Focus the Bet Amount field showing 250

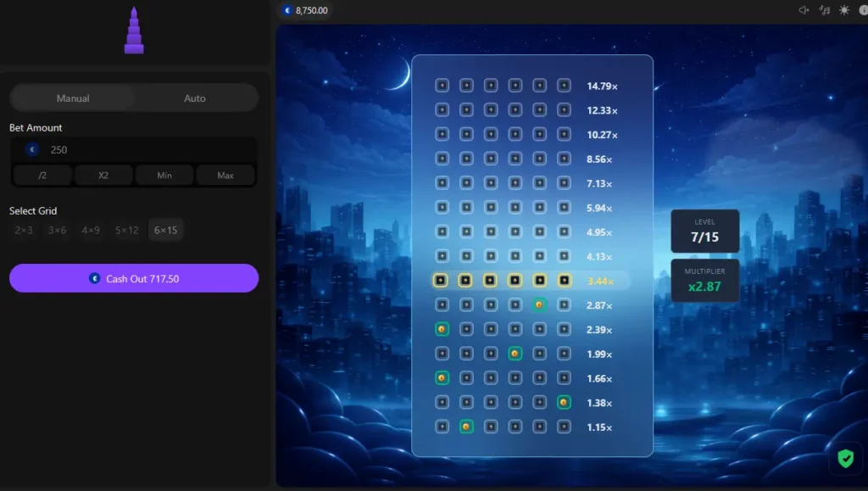pyautogui.click(x=134, y=149)
